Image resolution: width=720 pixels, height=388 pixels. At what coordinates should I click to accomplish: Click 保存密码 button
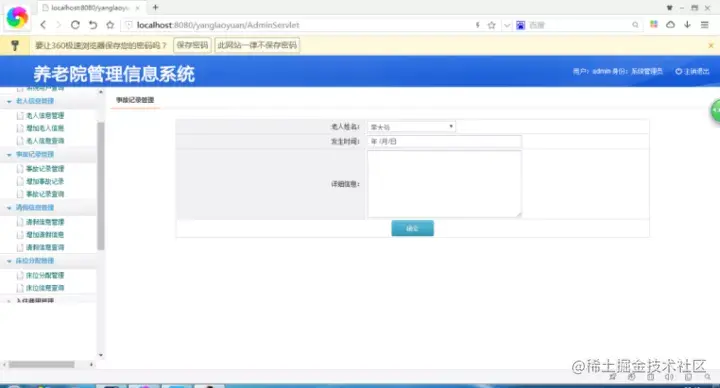point(192,45)
